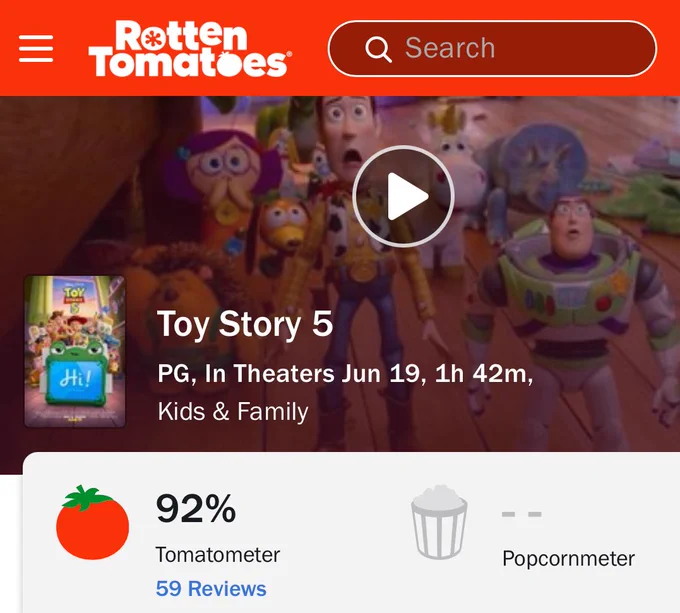
Task: Open the hamburger menu
Action: point(36,49)
